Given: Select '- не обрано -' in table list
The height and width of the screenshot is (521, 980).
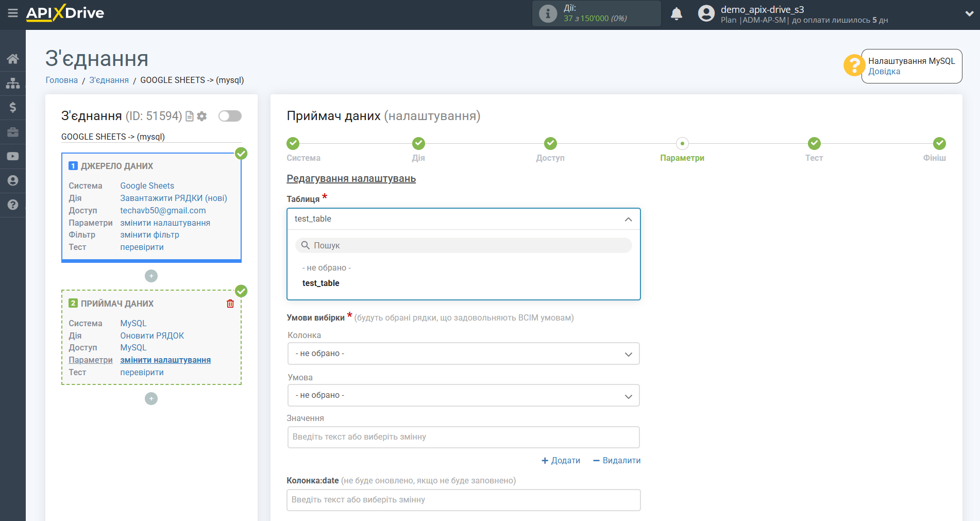Looking at the screenshot, I should pyautogui.click(x=327, y=268).
